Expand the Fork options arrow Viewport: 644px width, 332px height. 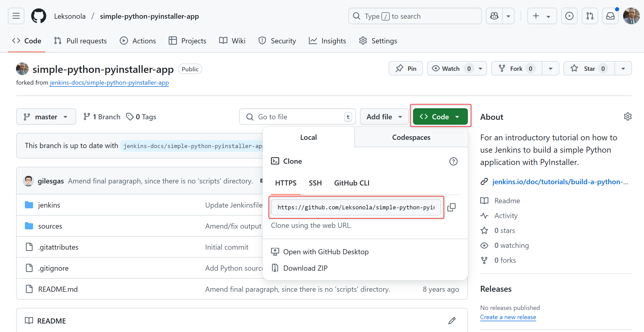tap(551, 69)
